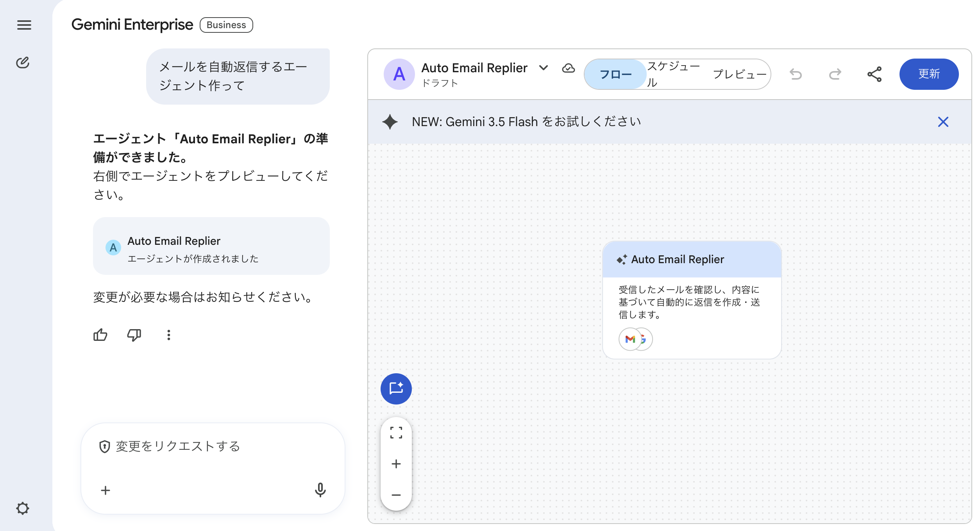Click the node description 受信したメールを確認し text
Viewport: 980px width, 531px height.
[x=689, y=302]
